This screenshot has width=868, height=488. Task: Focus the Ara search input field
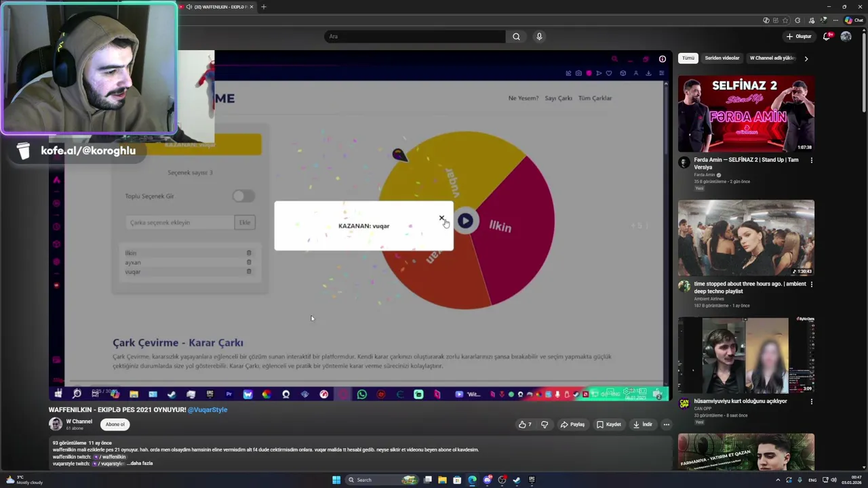[x=415, y=37]
